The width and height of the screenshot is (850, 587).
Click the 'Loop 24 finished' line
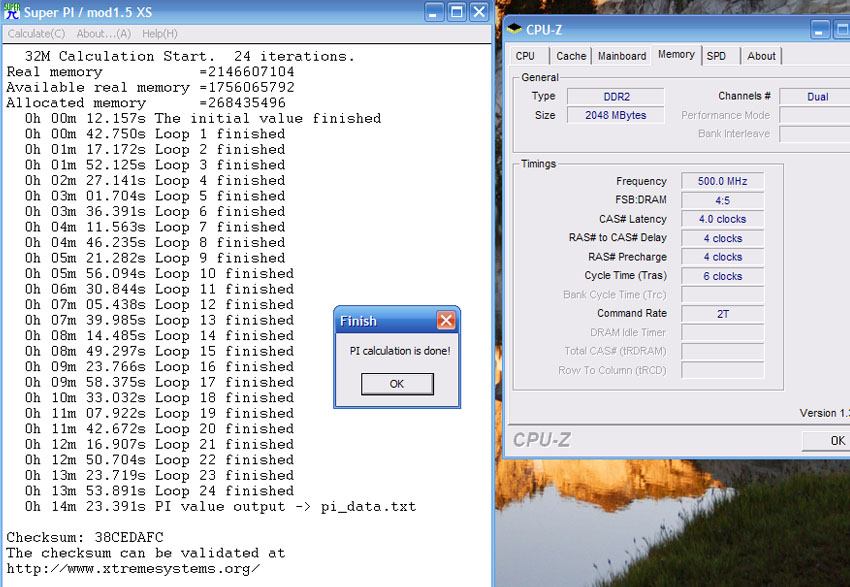[159, 491]
